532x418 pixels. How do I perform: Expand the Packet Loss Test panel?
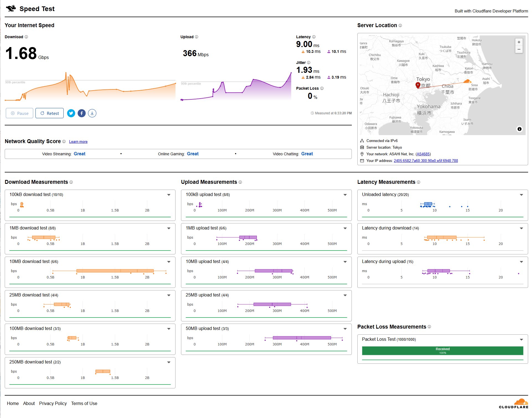pos(521,340)
